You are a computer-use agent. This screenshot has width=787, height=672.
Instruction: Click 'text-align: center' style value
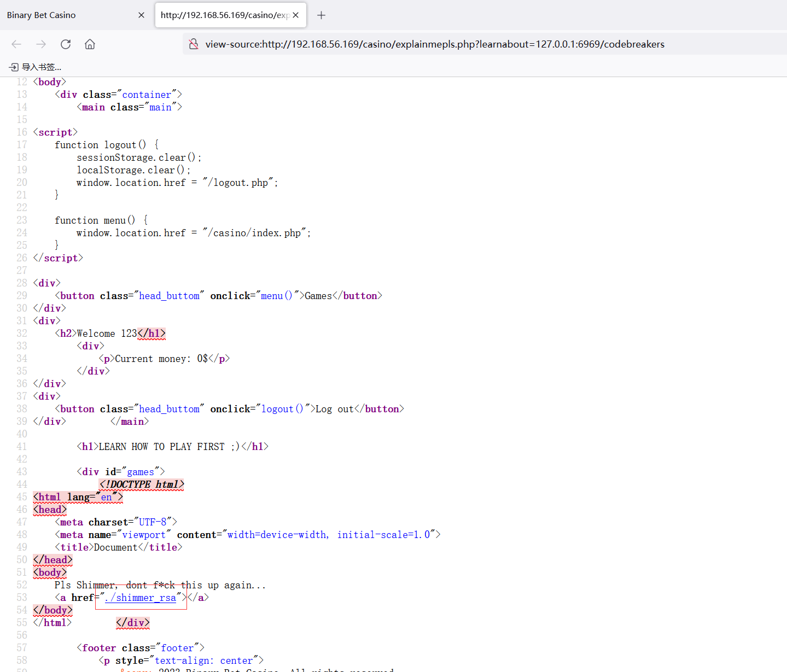tap(204, 661)
